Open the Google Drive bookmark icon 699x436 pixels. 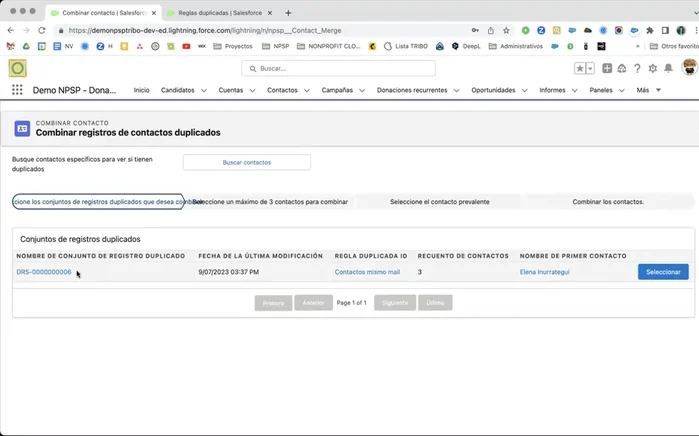(x=26, y=46)
